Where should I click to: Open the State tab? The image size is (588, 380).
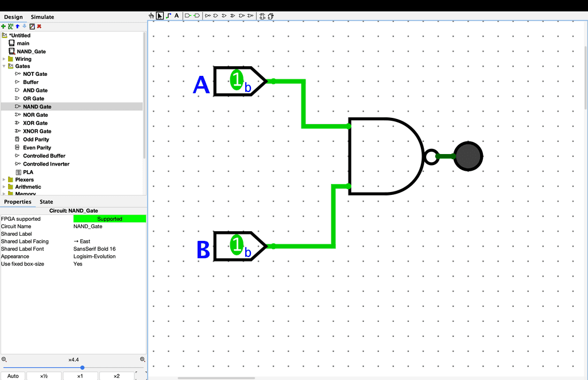click(x=47, y=202)
